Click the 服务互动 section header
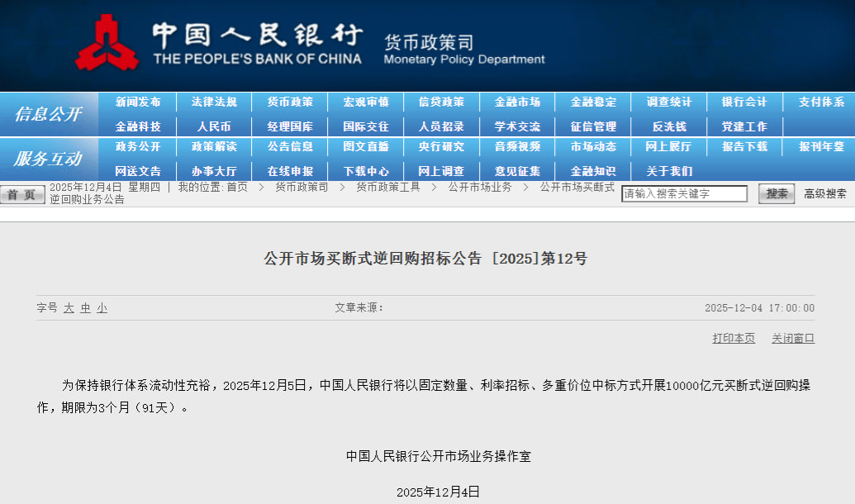The image size is (855, 504). point(49,159)
